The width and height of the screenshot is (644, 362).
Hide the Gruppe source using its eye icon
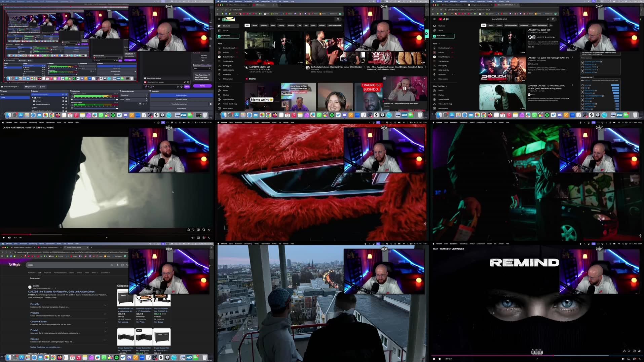pos(62,98)
